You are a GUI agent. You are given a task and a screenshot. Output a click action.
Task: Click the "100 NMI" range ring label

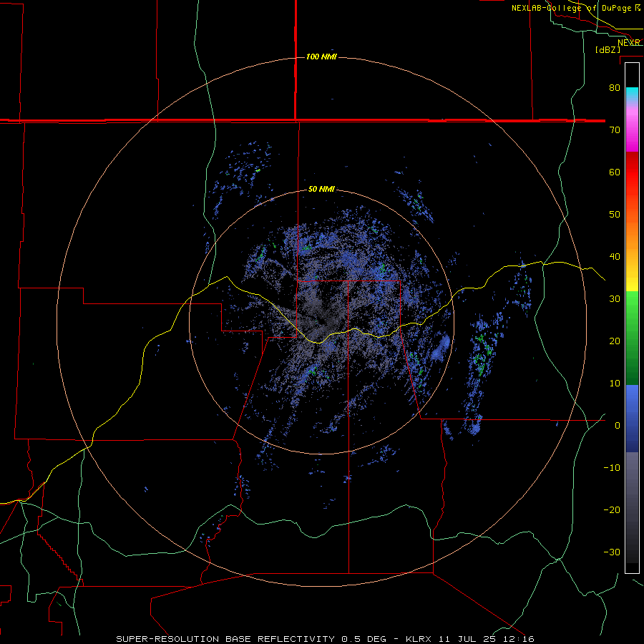[321, 57]
